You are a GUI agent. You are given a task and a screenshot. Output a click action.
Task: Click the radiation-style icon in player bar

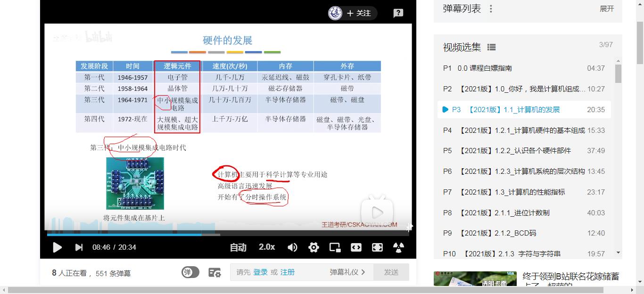coord(399,247)
